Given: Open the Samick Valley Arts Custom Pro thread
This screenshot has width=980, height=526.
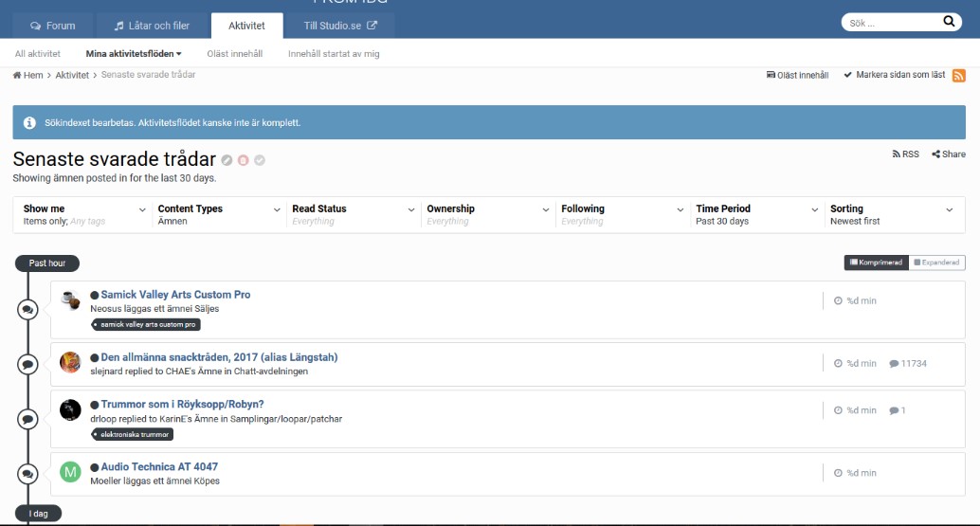Looking at the screenshot, I should tap(175, 295).
